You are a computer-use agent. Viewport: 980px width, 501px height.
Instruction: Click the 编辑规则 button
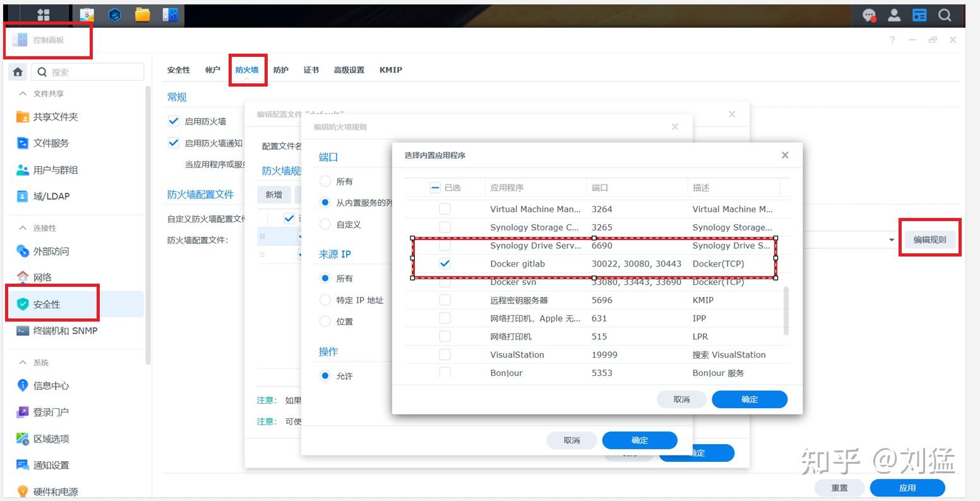tap(929, 240)
